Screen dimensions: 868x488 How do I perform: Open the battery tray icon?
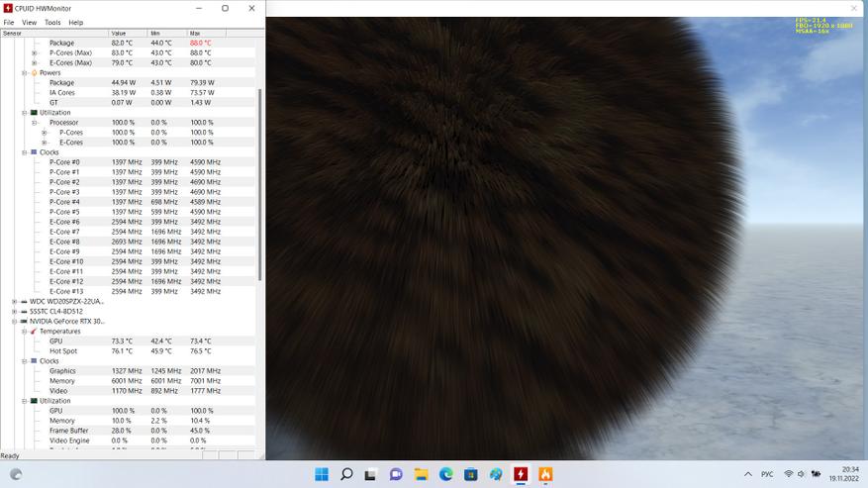(816, 474)
